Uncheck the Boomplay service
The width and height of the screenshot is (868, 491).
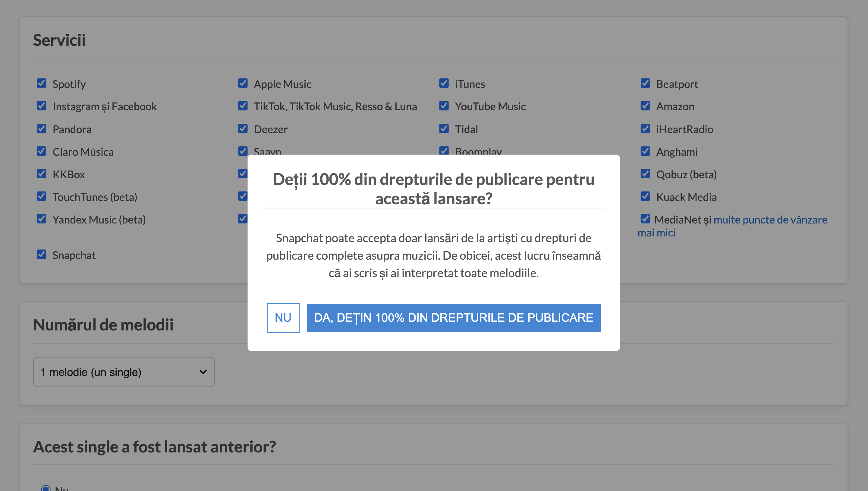pos(444,150)
